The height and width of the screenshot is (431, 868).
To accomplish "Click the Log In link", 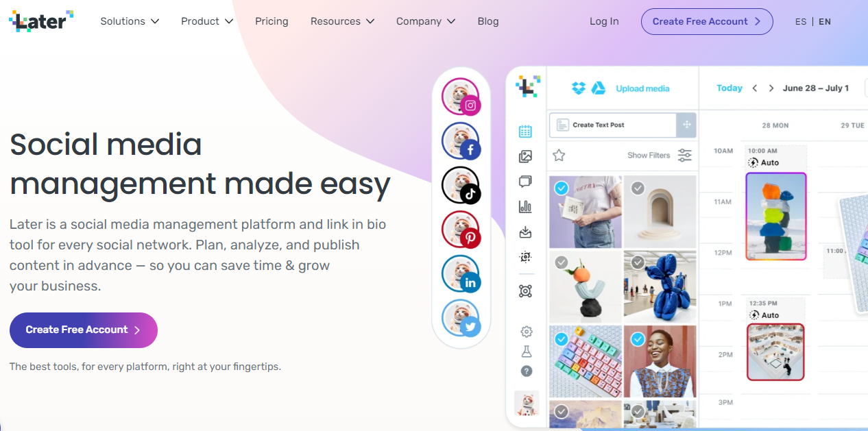I will (x=604, y=21).
